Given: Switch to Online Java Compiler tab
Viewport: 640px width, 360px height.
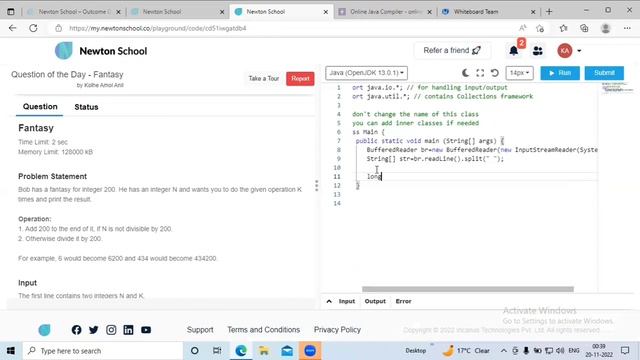Looking at the screenshot, I should tap(385, 12).
